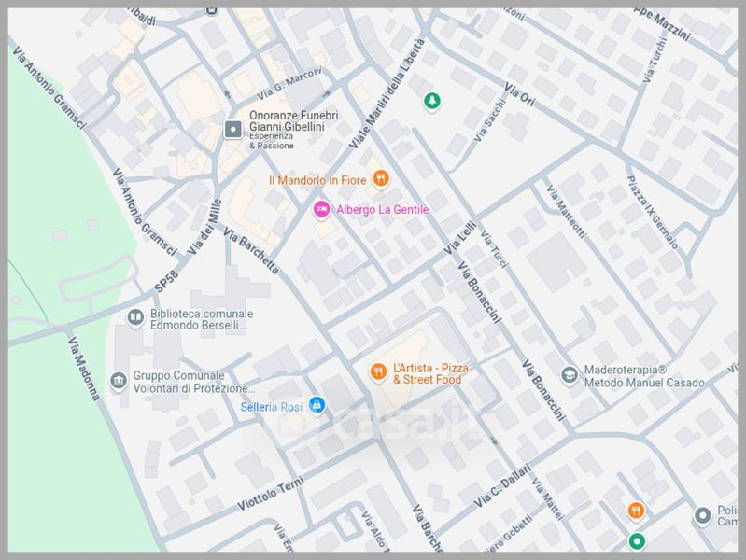This screenshot has height=560, width=746.
Task: Click the Piazza IX Gennaio label
Action: point(653,211)
